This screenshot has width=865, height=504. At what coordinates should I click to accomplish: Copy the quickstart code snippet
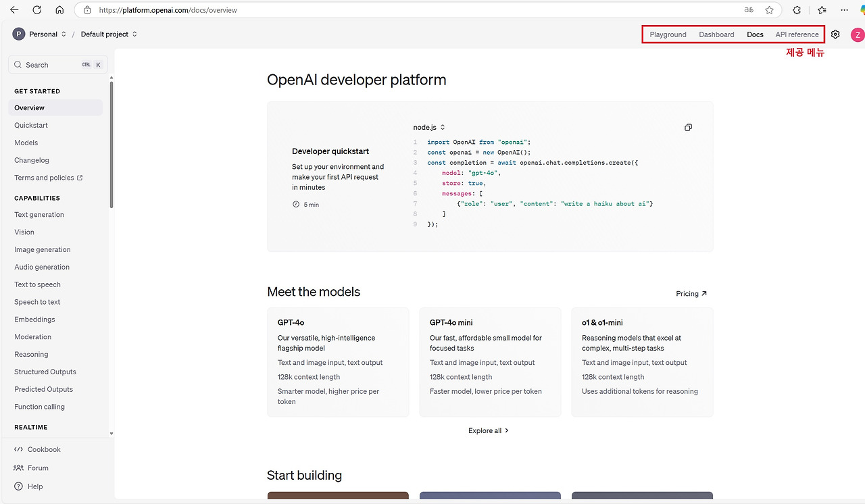688,127
